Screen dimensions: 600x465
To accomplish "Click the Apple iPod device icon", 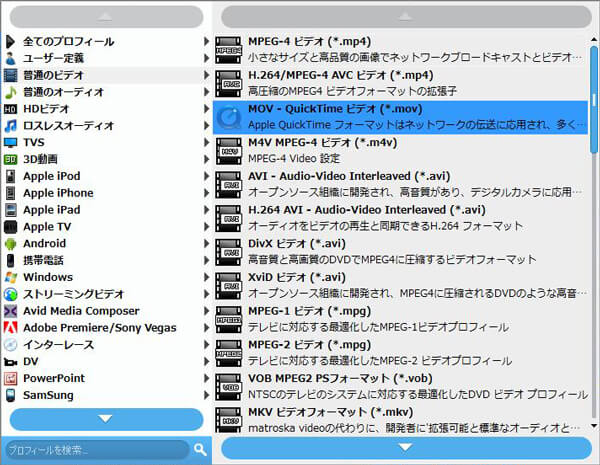I will 10,176.
